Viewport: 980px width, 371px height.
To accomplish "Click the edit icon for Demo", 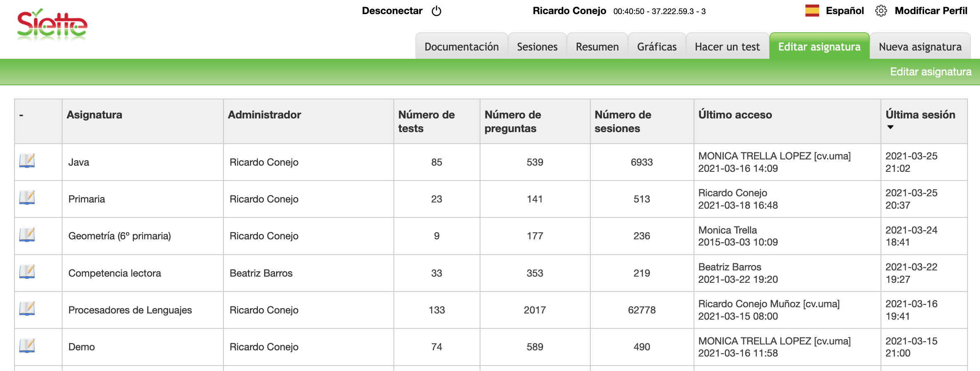I will coord(27,345).
